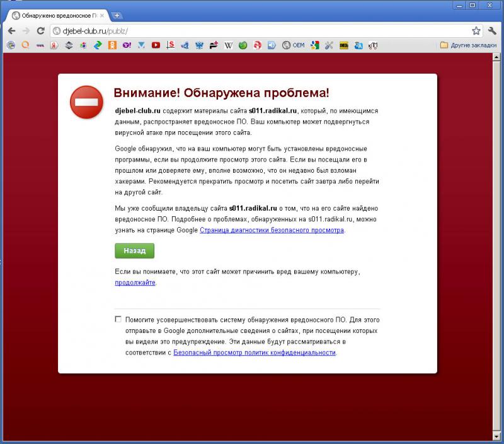Maximize the browser window

[x=472, y=5]
